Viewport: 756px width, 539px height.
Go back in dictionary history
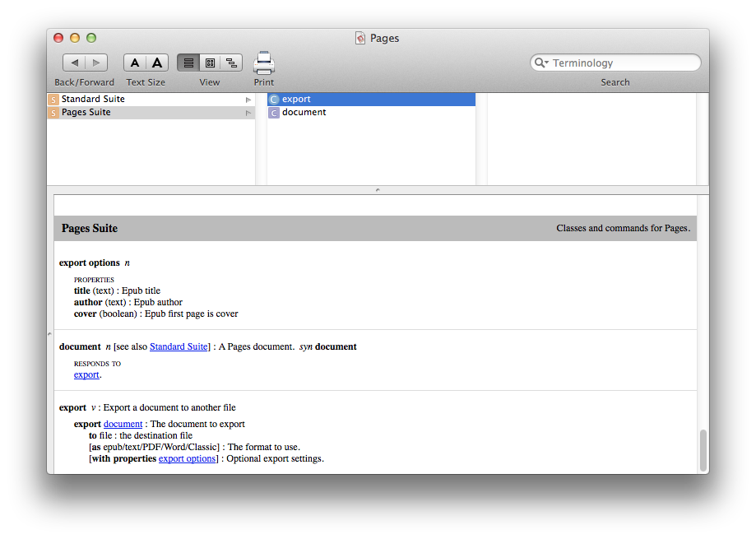click(x=74, y=63)
